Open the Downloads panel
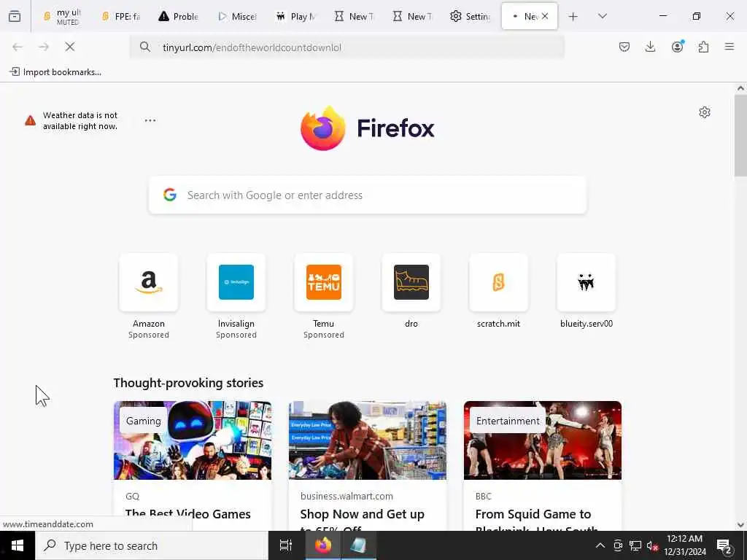This screenshot has height=560, width=747. coord(650,47)
